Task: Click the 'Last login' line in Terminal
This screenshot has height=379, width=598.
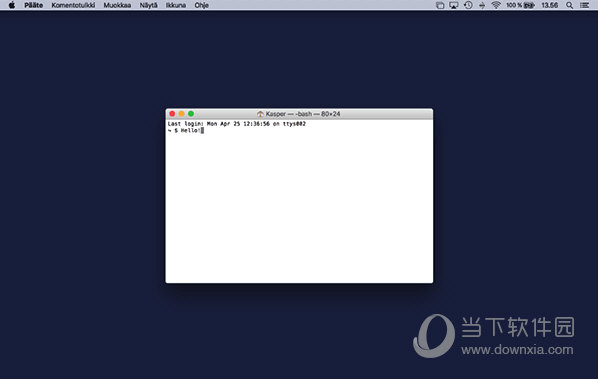Action: tap(236, 124)
